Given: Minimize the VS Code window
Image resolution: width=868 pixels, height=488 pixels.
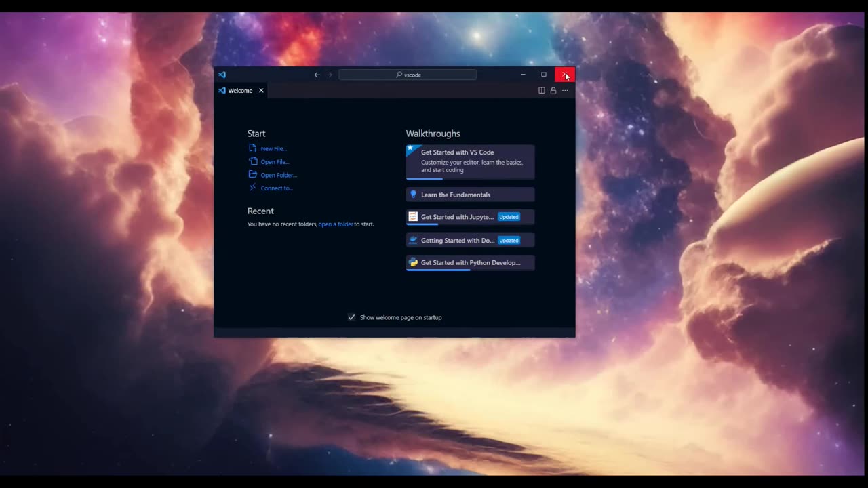Looking at the screenshot, I should pyautogui.click(x=523, y=75).
